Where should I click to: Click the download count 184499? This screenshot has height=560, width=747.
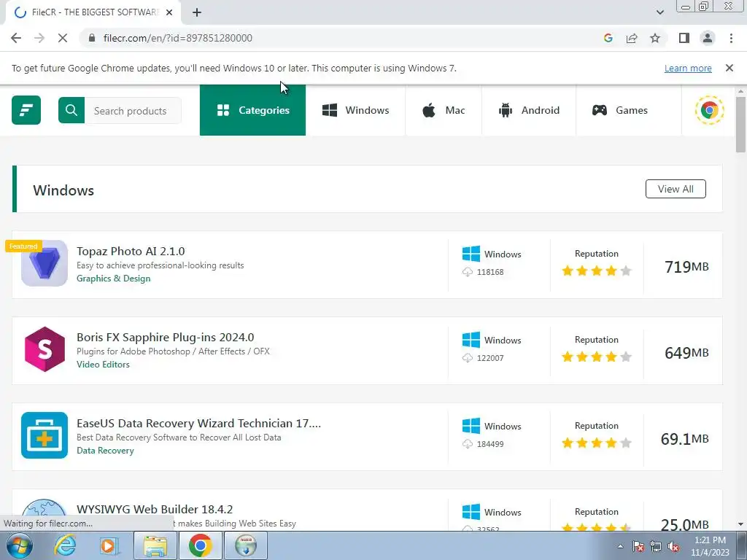coord(490,444)
